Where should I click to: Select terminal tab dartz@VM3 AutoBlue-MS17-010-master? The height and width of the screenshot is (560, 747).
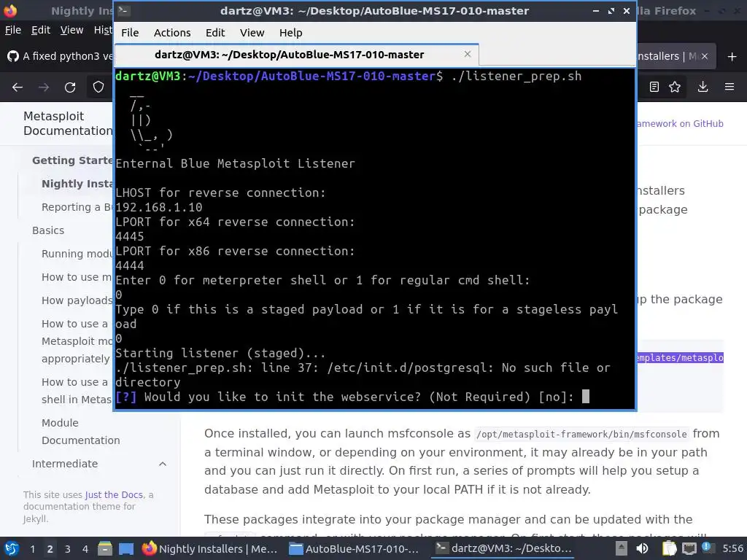click(x=296, y=54)
